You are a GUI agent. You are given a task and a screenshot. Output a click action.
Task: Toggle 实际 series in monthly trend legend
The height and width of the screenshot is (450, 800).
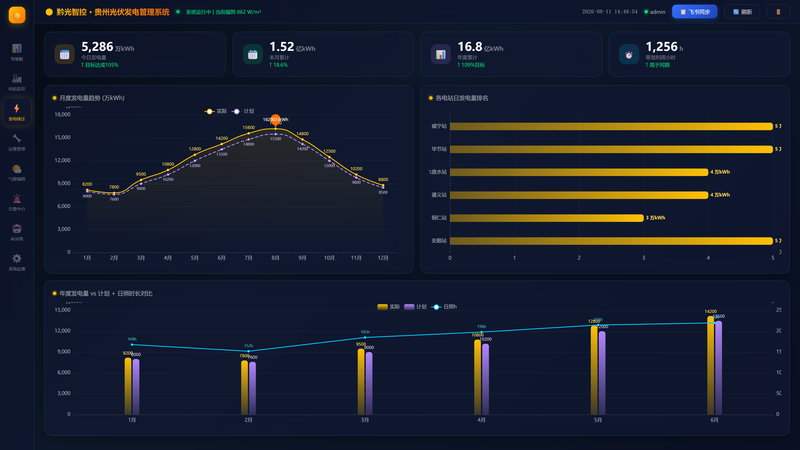coord(215,111)
